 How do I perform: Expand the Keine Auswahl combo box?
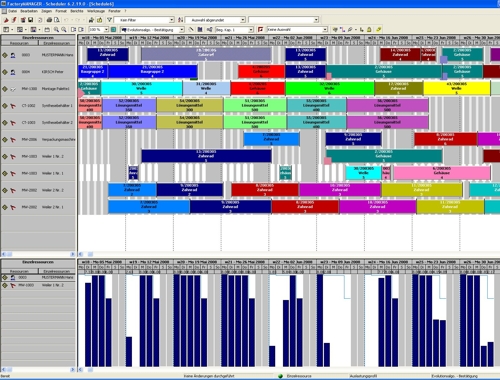[325, 30]
